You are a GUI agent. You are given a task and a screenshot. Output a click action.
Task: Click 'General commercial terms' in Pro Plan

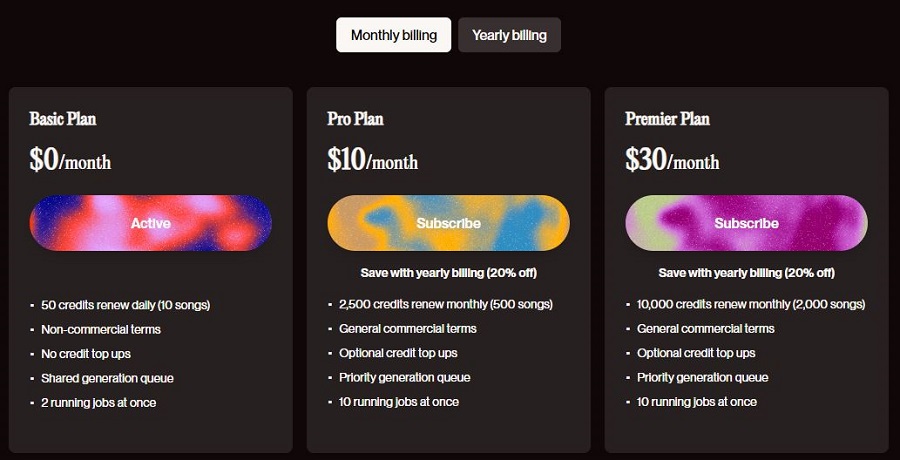pyautogui.click(x=408, y=329)
